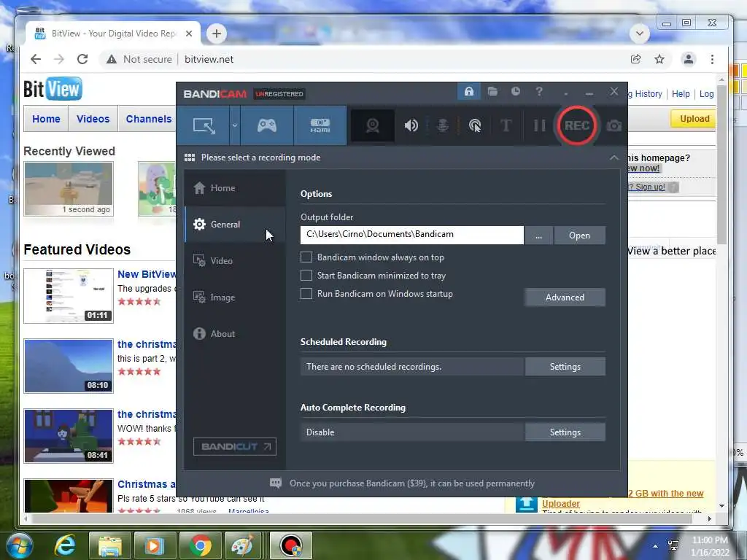
Task: Click the Output folder path field
Action: [412, 235]
